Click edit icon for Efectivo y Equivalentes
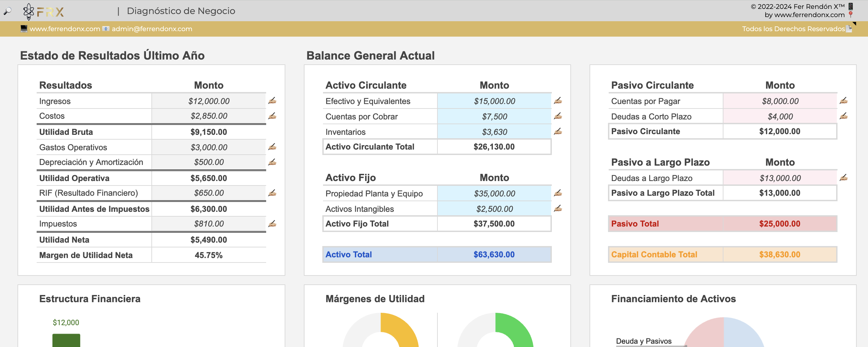 pyautogui.click(x=558, y=101)
